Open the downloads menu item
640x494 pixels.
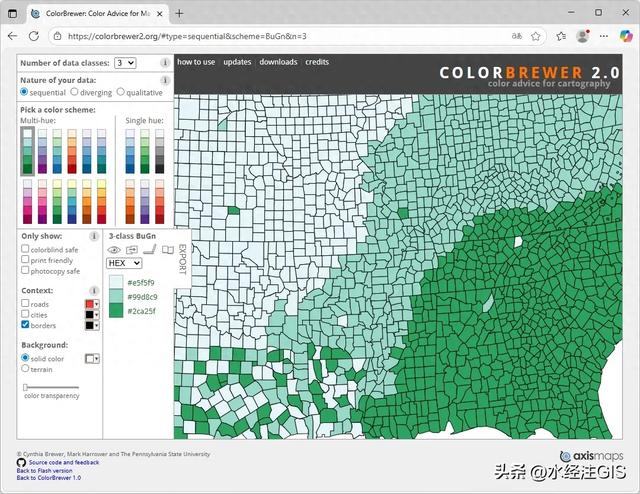278,62
